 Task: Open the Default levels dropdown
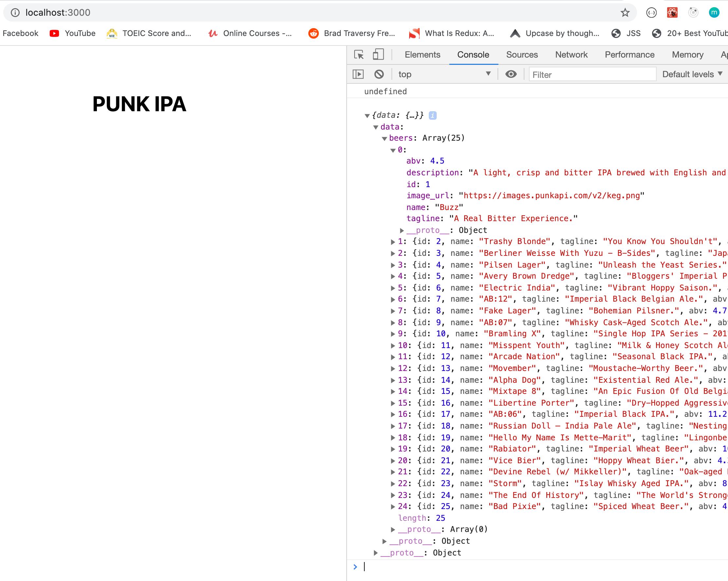point(692,74)
